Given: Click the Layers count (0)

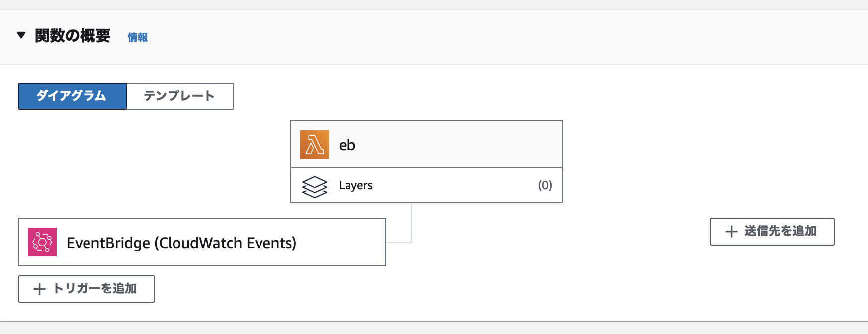Looking at the screenshot, I should click(x=545, y=185).
